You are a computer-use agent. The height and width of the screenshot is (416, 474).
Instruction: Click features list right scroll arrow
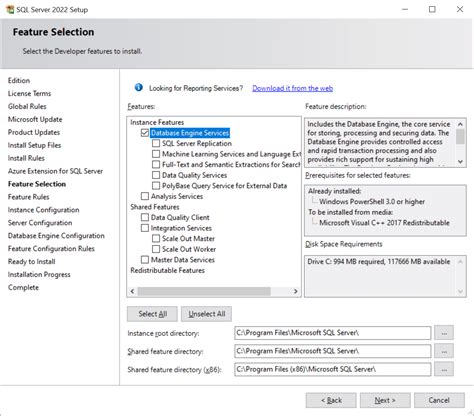[295, 291]
